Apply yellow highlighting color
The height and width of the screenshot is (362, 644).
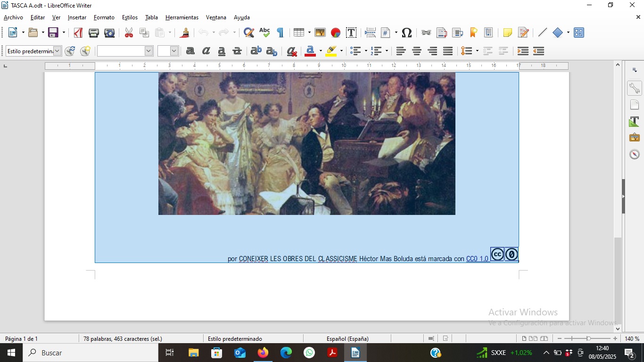(x=331, y=51)
